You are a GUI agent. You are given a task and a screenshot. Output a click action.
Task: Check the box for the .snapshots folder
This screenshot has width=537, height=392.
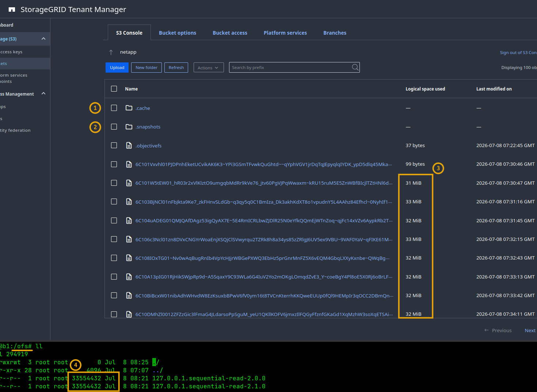point(114,127)
